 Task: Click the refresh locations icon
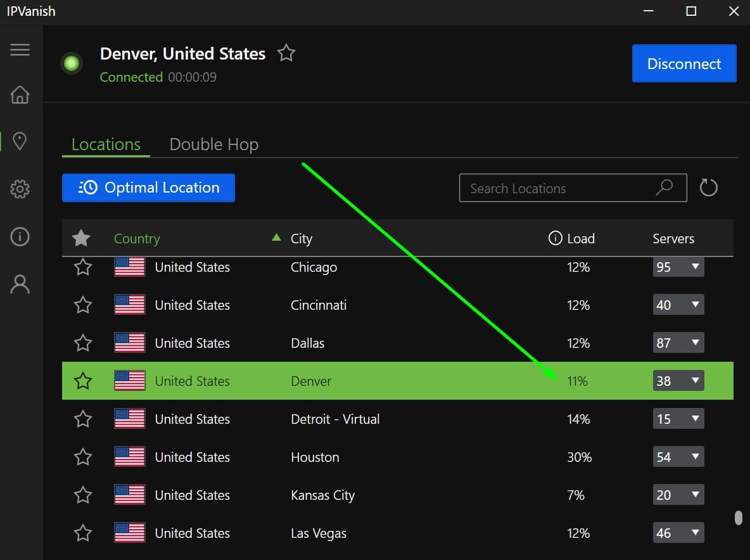point(708,188)
